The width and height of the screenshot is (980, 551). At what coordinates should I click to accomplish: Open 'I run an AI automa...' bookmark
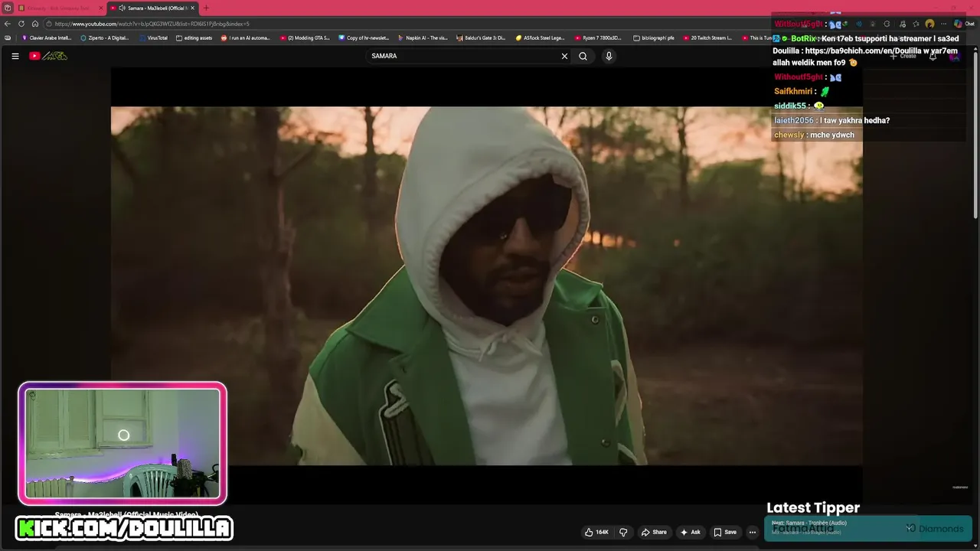click(x=246, y=37)
